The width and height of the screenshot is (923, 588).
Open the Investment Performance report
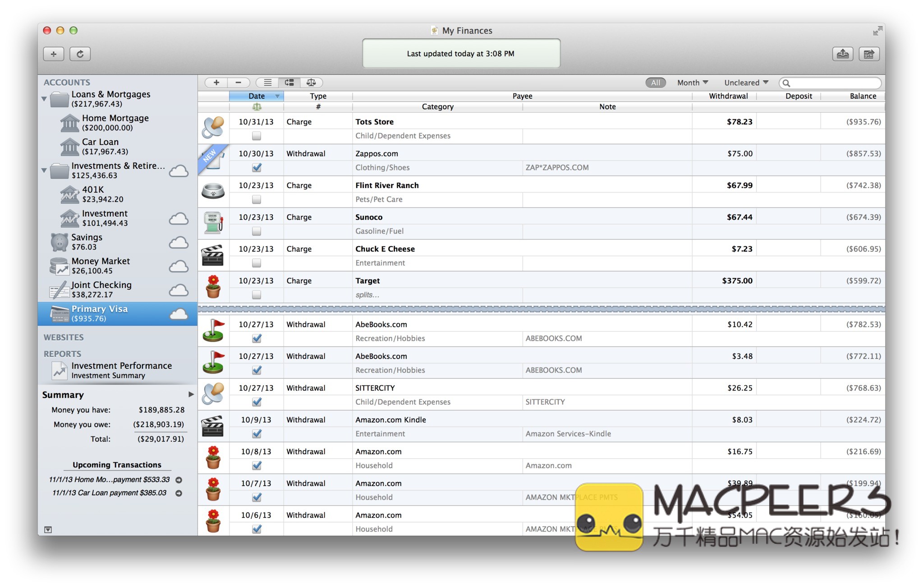pyautogui.click(x=121, y=366)
